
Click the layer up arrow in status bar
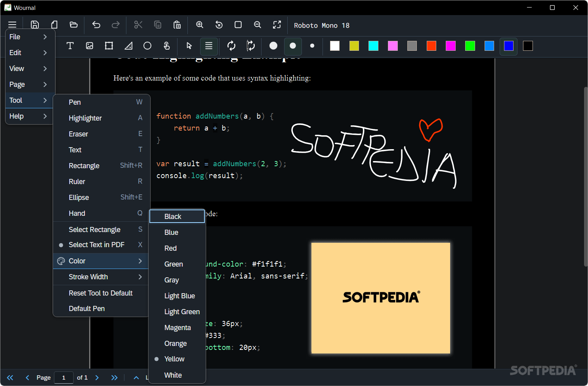(136, 378)
